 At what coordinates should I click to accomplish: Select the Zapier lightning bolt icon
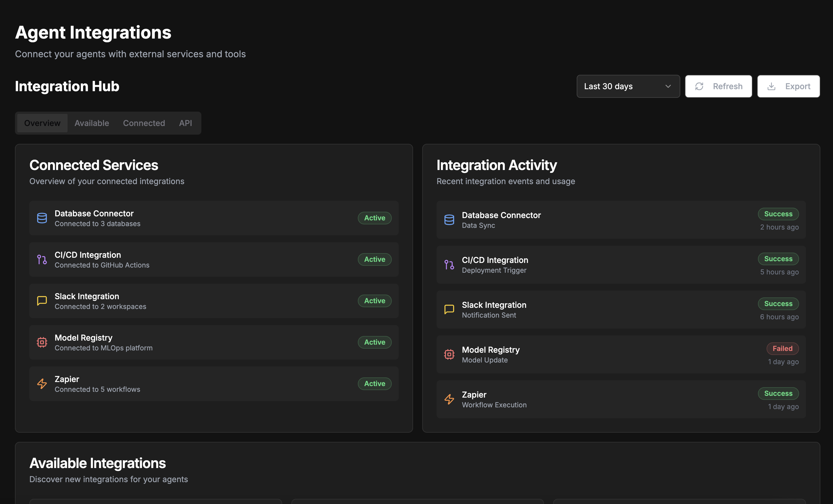42,384
